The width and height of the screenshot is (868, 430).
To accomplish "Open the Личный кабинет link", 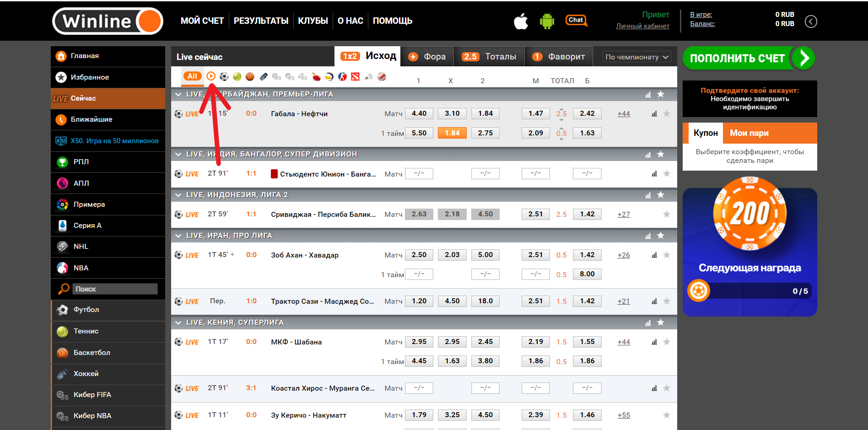I will tap(643, 26).
